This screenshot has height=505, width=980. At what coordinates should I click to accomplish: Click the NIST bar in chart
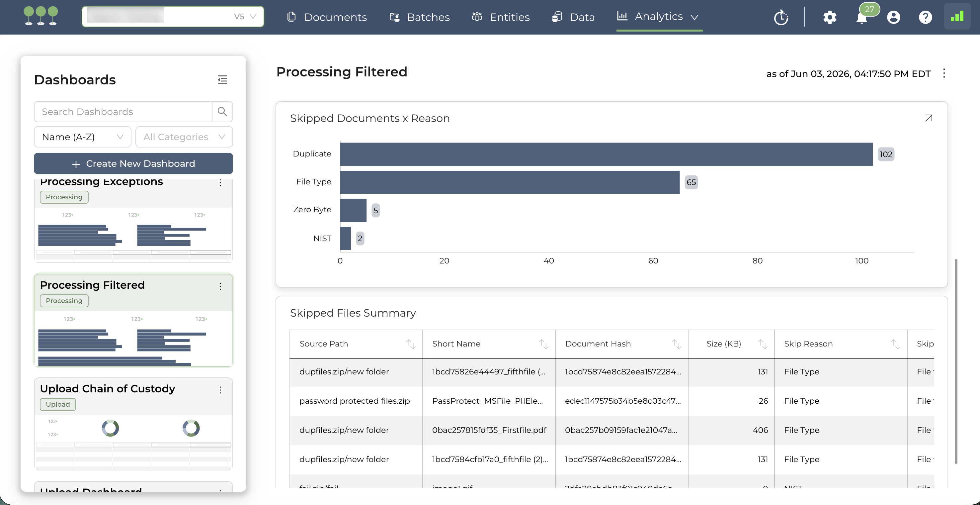click(x=345, y=239)
